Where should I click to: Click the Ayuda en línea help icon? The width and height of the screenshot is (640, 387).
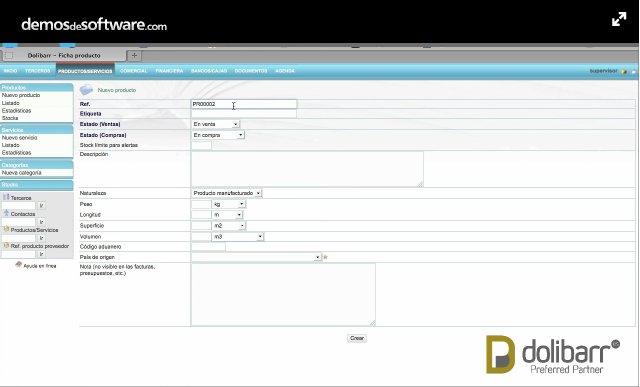18,265
